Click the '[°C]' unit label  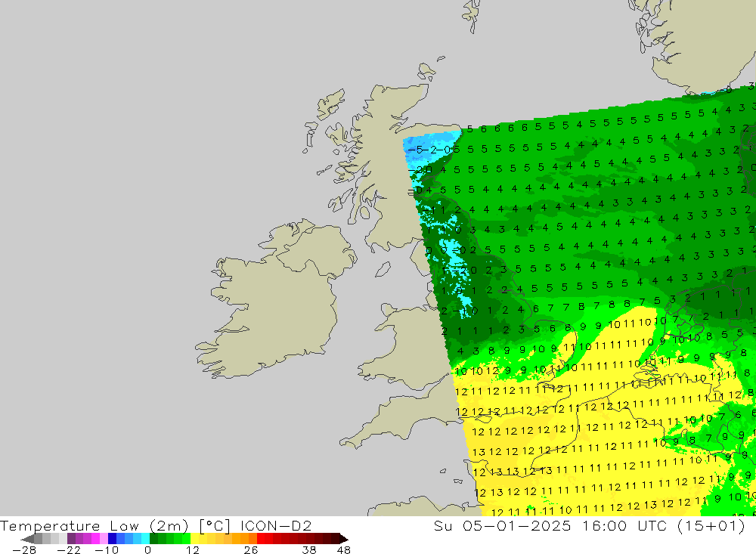pos(215,525)
